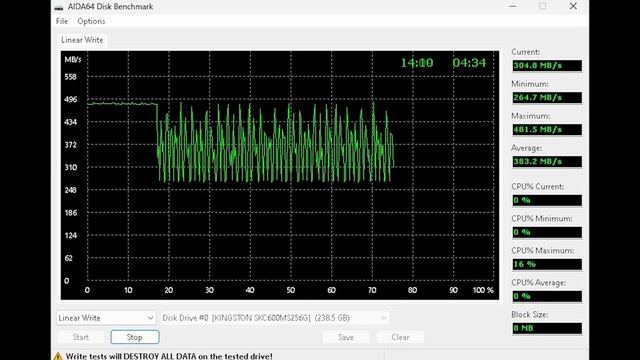The height and width of the screenshot is (360, 640).
Task: Open the Options menu
Action: 91,21
